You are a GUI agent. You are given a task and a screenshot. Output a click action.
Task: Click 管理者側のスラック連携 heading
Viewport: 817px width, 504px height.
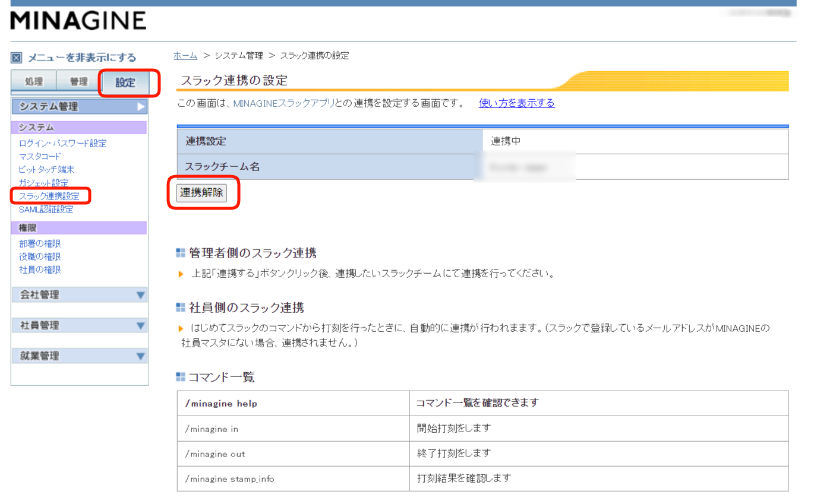253,253
